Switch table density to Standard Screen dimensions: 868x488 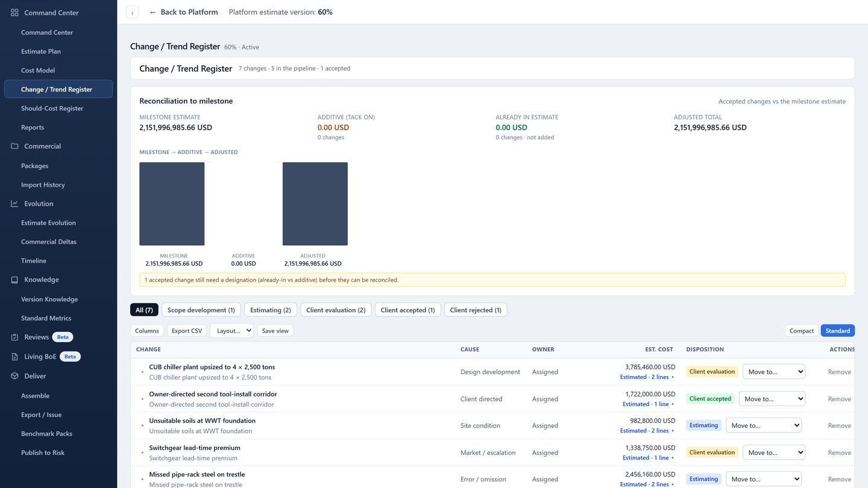coord(838,331)
